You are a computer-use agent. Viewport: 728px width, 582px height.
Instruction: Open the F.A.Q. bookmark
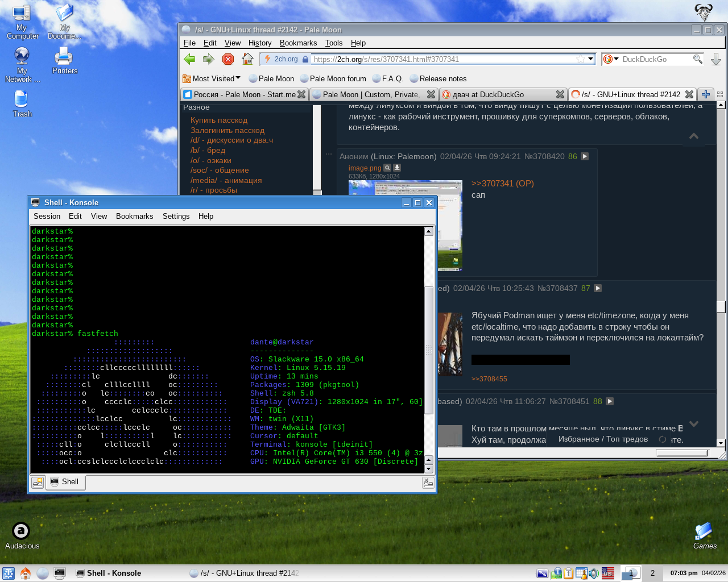click(387, 78)
